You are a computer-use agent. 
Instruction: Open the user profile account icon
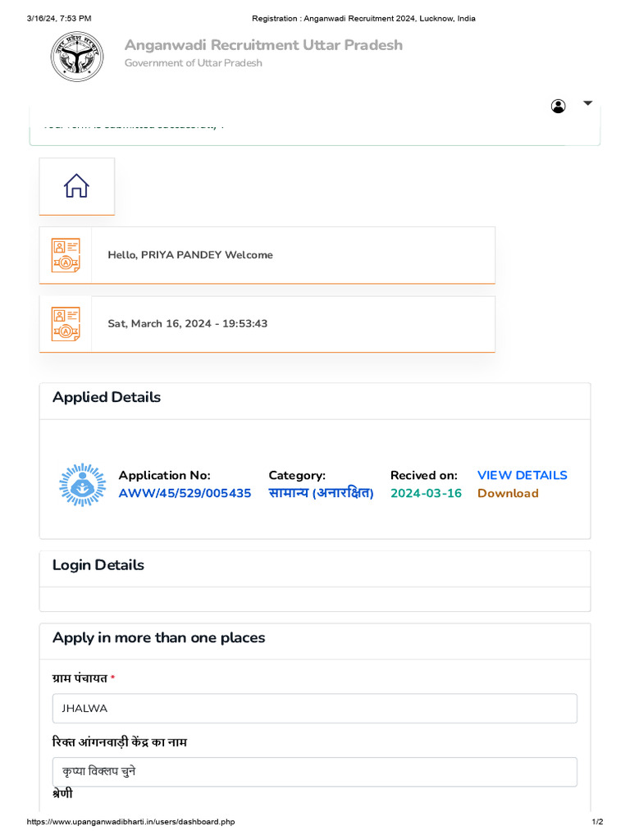558,106
